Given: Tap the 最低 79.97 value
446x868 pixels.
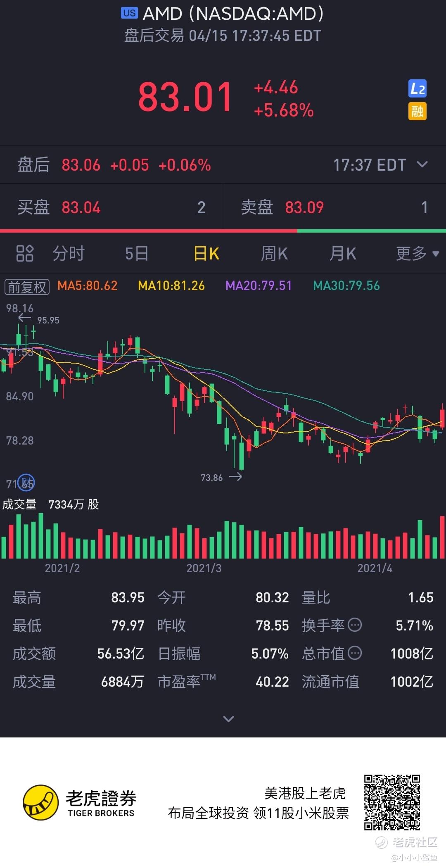Looking at the screenshot, I should (128, 625).
